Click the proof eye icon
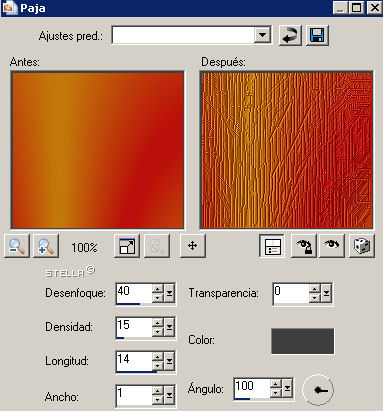The height and width of the screenshot is (411, 383). point(332,246)
